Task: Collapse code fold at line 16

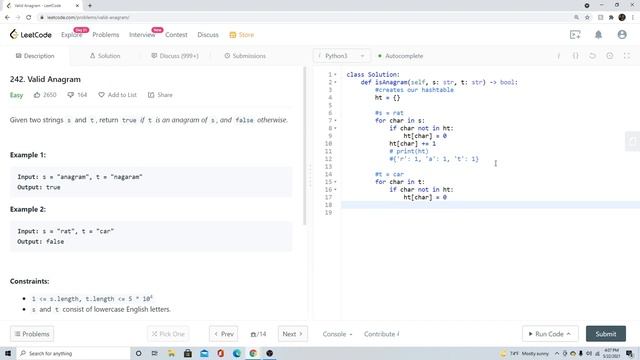Action: coord(336,189)
